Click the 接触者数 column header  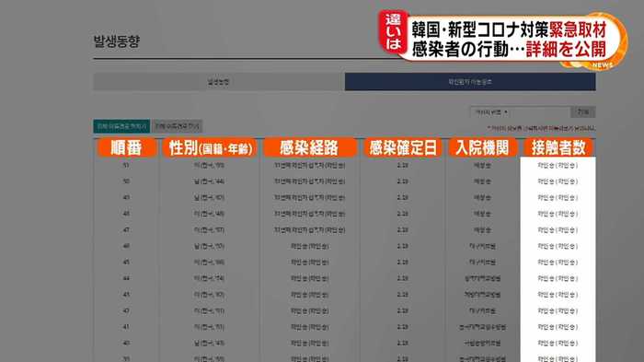(558, 147)
